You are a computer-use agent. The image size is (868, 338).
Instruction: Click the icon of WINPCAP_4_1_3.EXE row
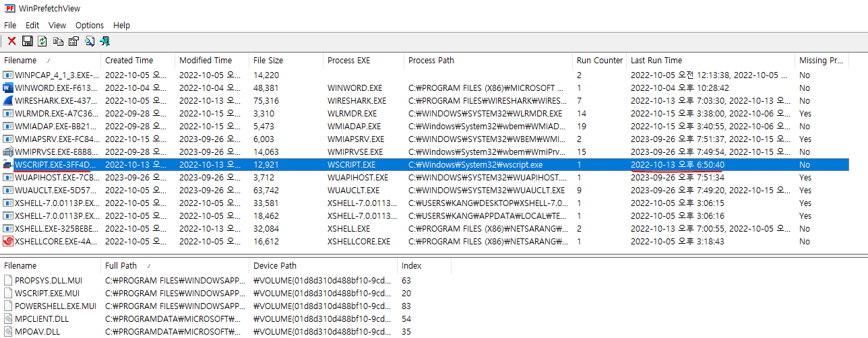click(x=8, y=75)
